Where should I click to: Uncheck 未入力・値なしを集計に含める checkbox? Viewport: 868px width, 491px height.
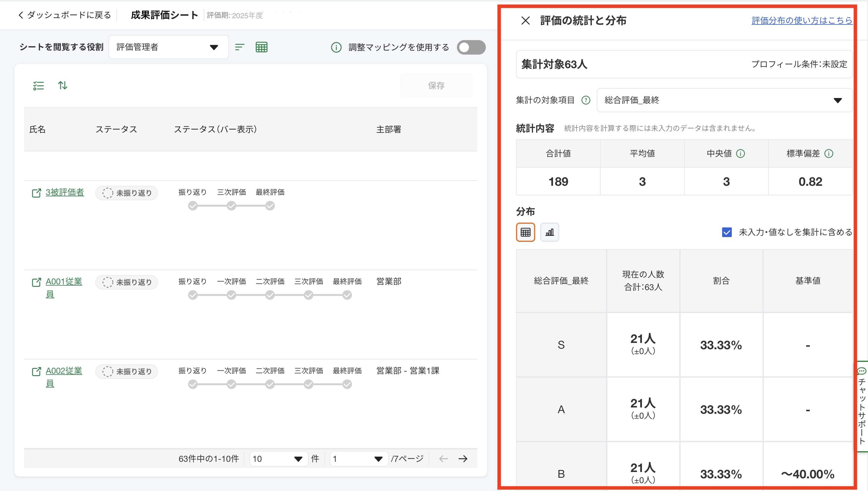tap(727, 232)
